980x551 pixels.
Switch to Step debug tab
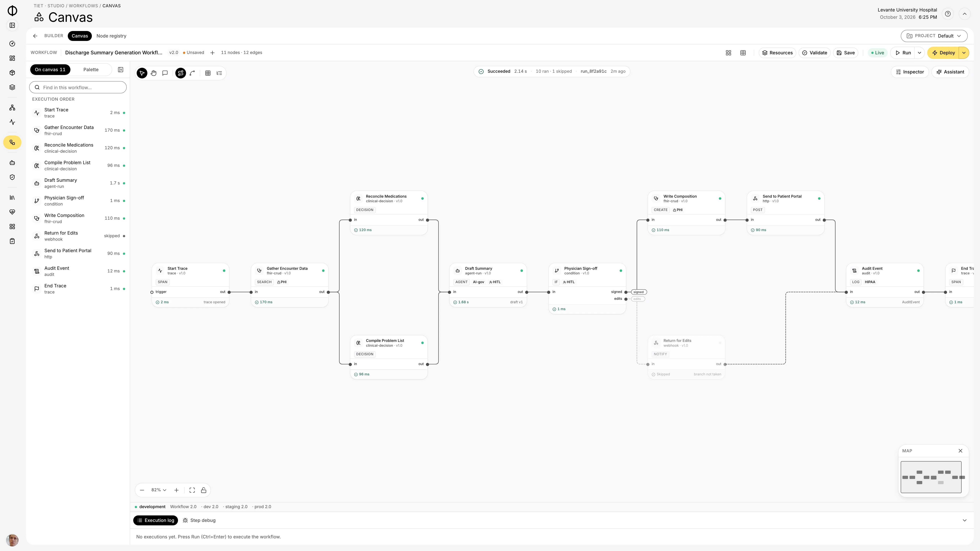(x=199, y=520)
